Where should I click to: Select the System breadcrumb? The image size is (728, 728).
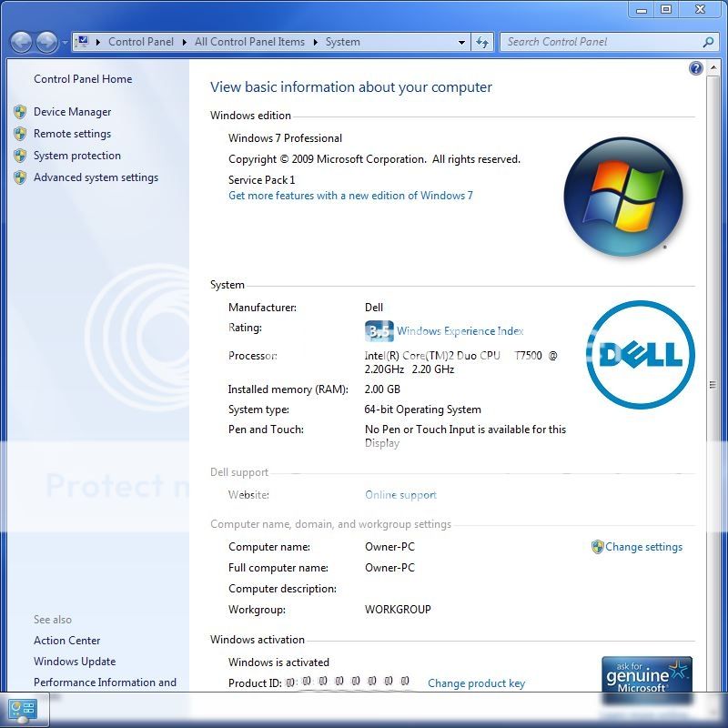[x=343, y=42]
